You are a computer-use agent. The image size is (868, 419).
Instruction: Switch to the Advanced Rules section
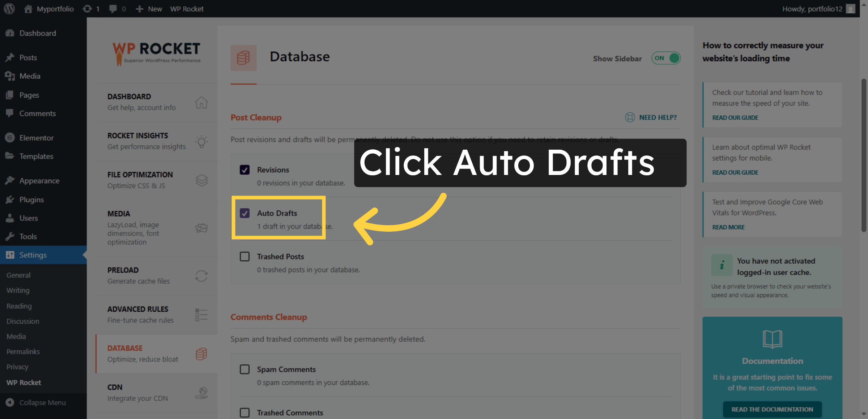coord(137,314)
